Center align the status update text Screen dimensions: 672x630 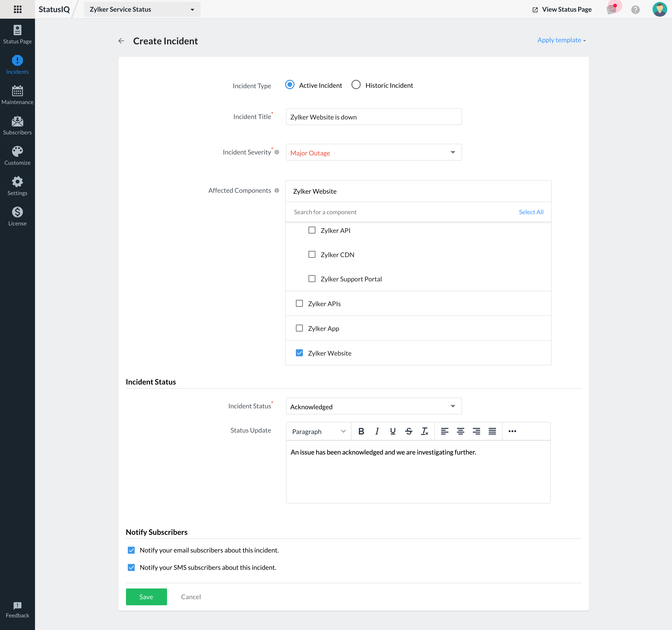pyautogui.click(x=461, y=431)
